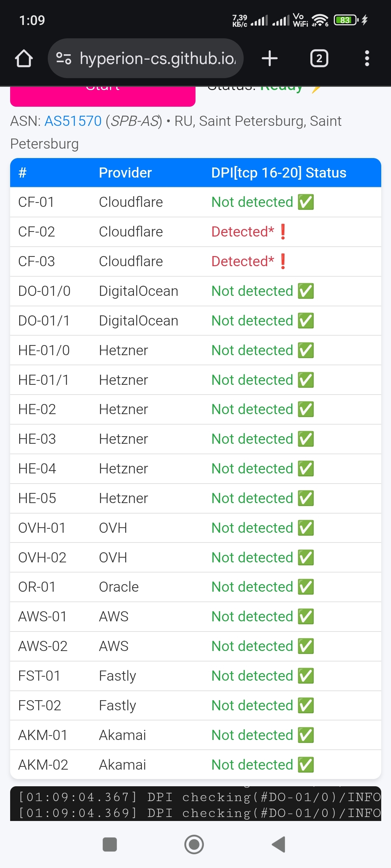Image resolution: width=391 pixels, height=868 pixels.
Task: Click the green checkmark in OR-01 row
Action: coord(306,587)
